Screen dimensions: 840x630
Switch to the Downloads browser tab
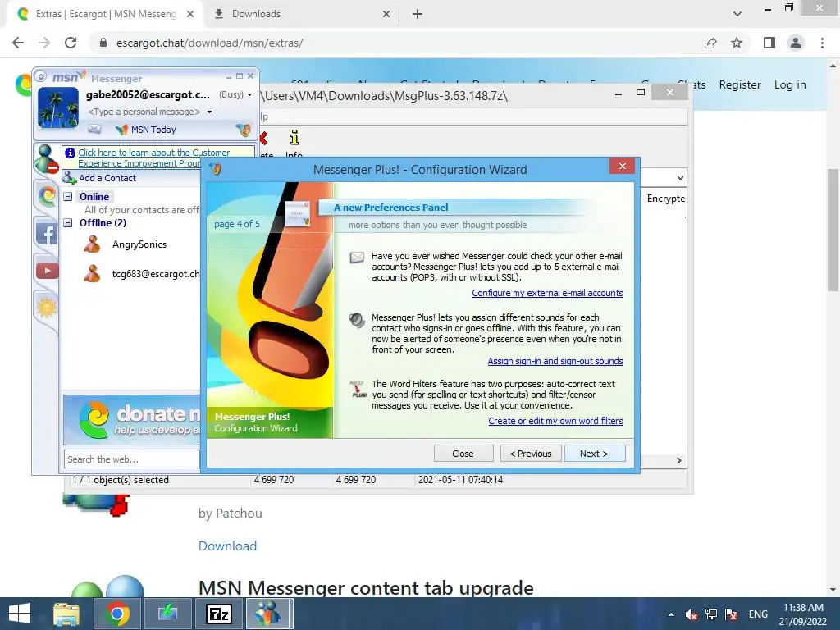click(300, 14)
